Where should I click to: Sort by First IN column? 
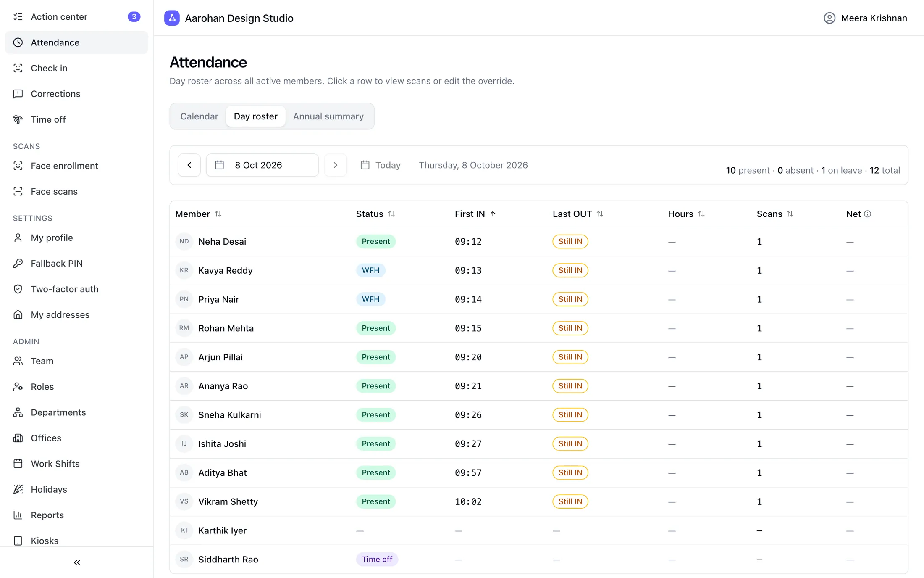click(x=475, y=214)
